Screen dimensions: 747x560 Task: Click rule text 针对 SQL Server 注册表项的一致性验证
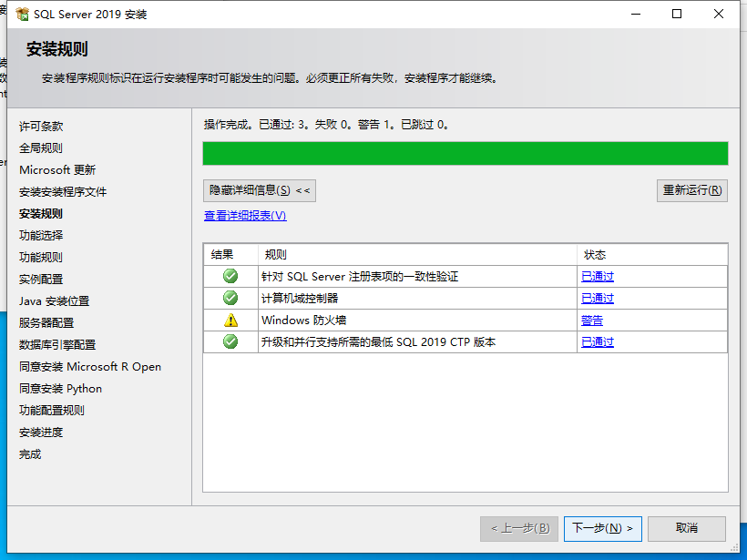coord(360,277)
